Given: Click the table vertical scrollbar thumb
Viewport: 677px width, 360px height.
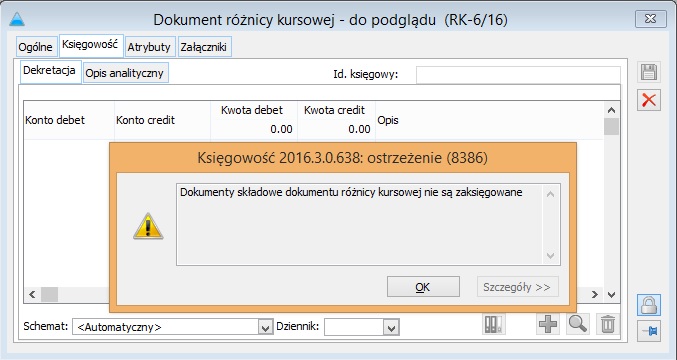Looking at the screenshot, I should point(611,126).
